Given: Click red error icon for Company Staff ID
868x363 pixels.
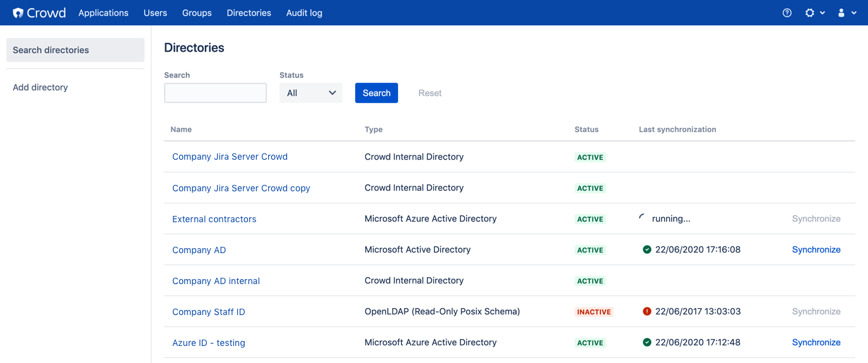Looking at the screenshot, I should tap(647, 311).
